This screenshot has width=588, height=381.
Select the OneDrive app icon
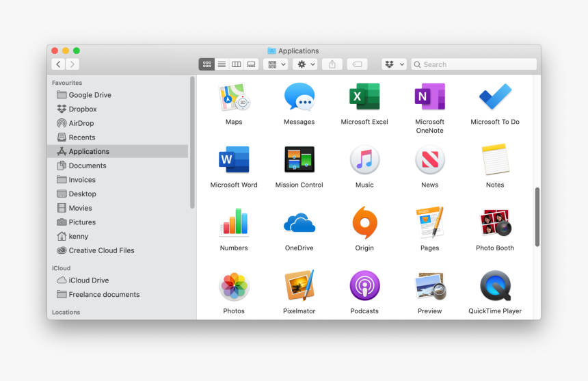[299, 223]
